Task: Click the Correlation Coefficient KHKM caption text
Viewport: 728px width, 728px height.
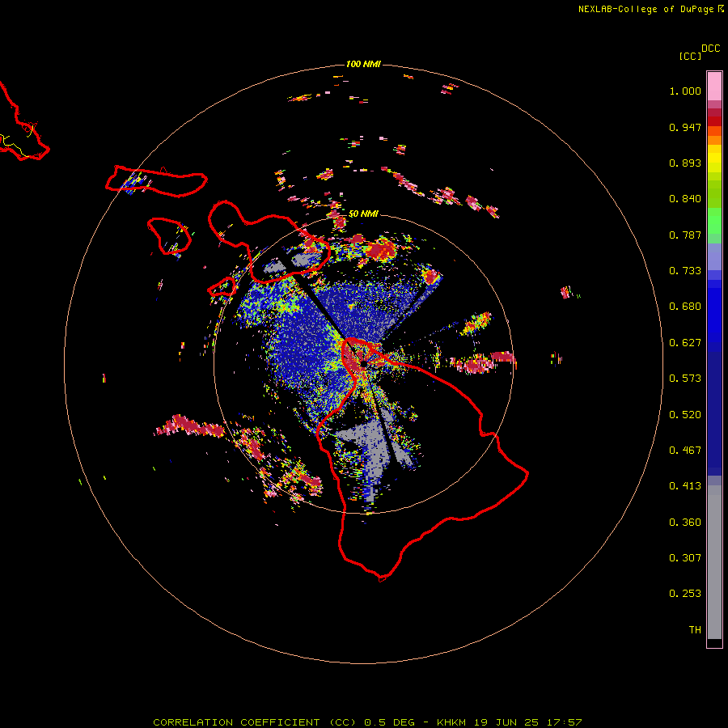Action: [x=367, y=722]
